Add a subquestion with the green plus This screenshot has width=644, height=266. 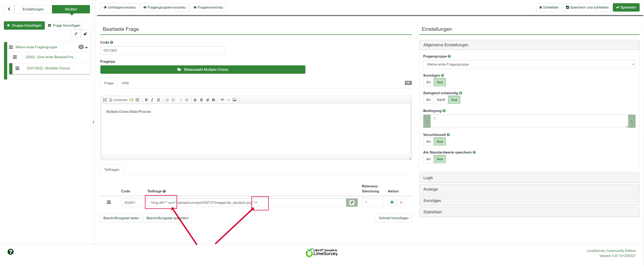(392, 202)
